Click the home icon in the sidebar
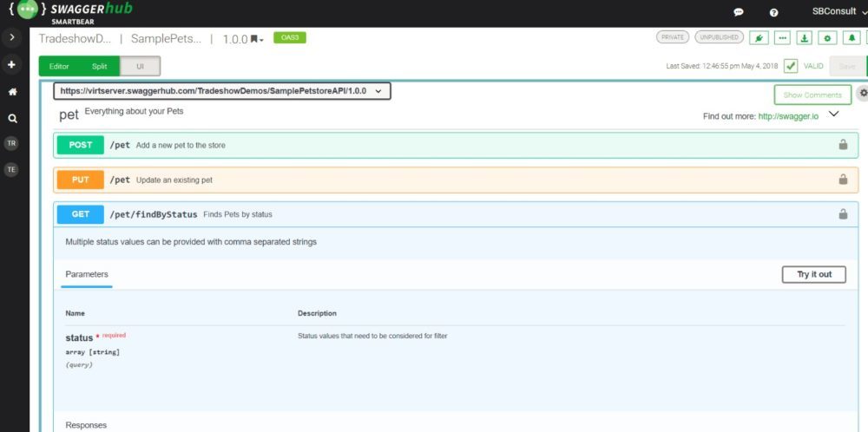 (x=12, y=91)
